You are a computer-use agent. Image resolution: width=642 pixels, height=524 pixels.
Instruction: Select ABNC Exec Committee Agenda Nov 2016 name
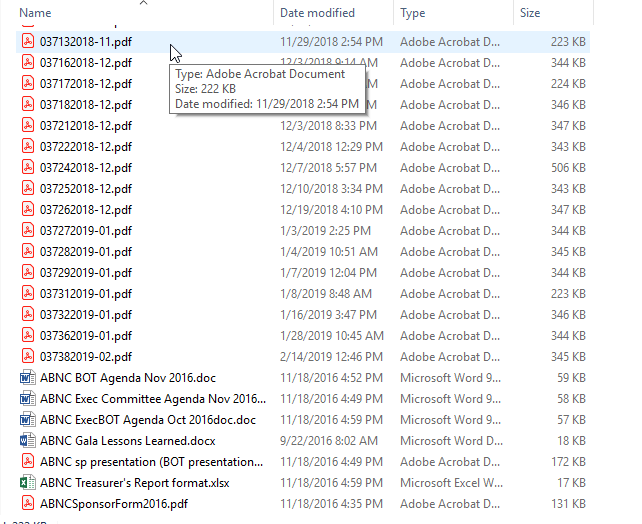[x=153, y=399]
